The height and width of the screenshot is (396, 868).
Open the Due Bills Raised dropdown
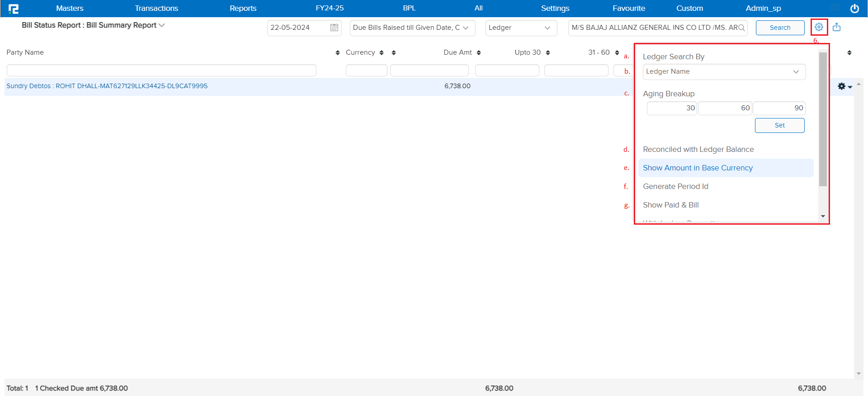412,28
